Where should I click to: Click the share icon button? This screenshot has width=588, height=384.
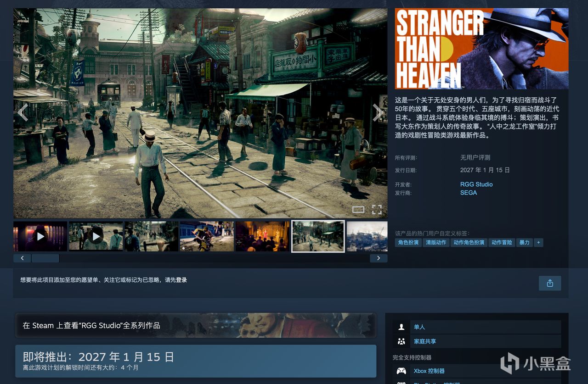(550, 283)
